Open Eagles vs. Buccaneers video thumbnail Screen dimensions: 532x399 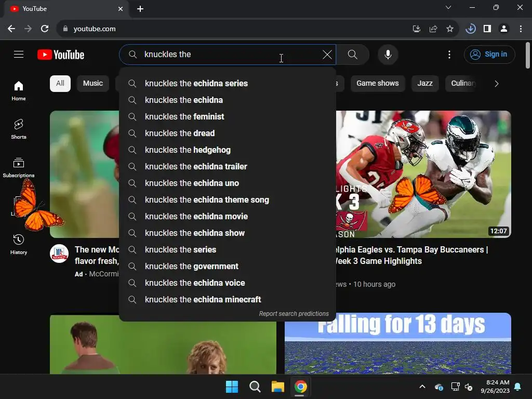pyautogui.click(x=423, y=174)
